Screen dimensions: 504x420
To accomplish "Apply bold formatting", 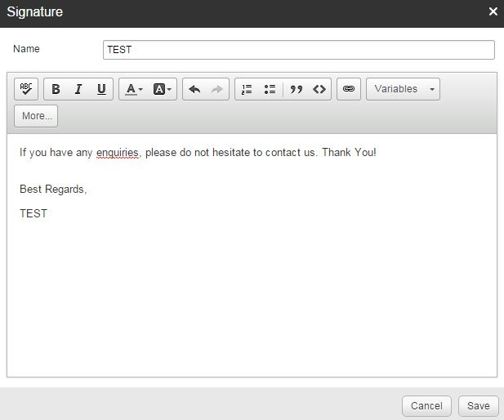I will (56, 89).
